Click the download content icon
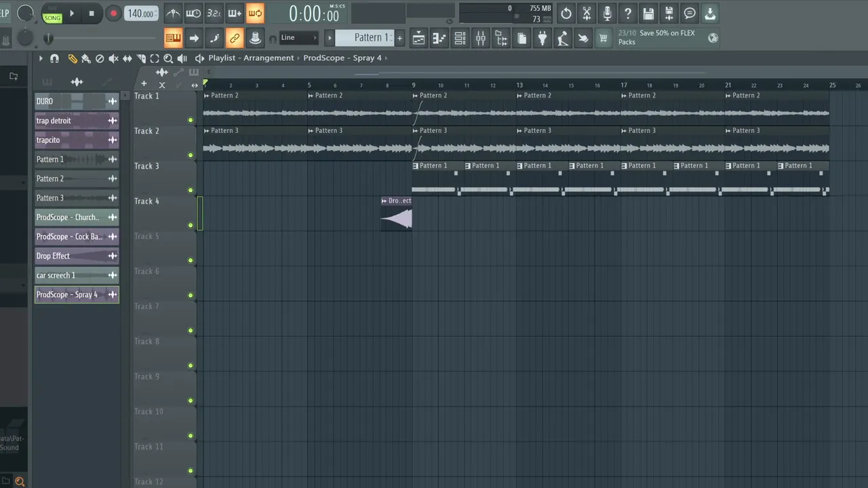Viewport: 868px width, 488px height. [x=710, y=13]
